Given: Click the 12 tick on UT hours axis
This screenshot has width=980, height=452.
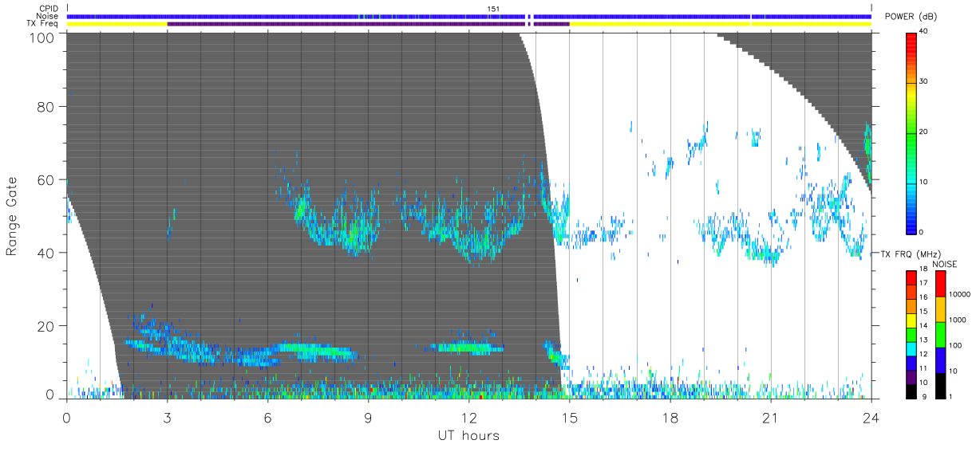Looking at the screenshot, I should point(469,416).
